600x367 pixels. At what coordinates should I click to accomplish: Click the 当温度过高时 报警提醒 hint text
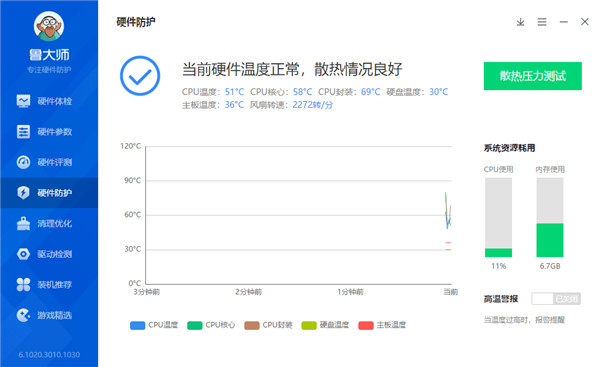click(x=524, y=320)
